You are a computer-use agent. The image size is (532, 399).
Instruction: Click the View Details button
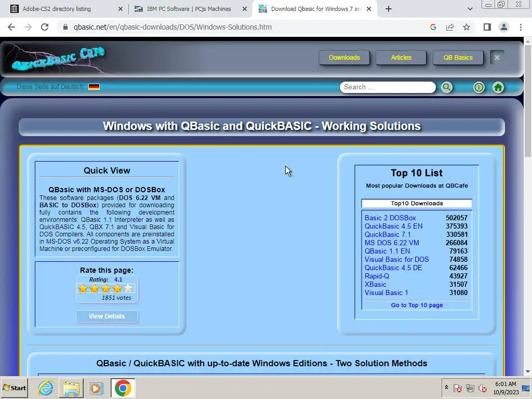click(107, 316)
